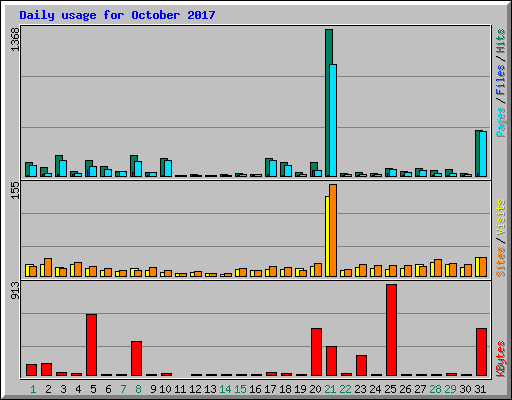Click day label 1 on the x-axis

point(33,389)
